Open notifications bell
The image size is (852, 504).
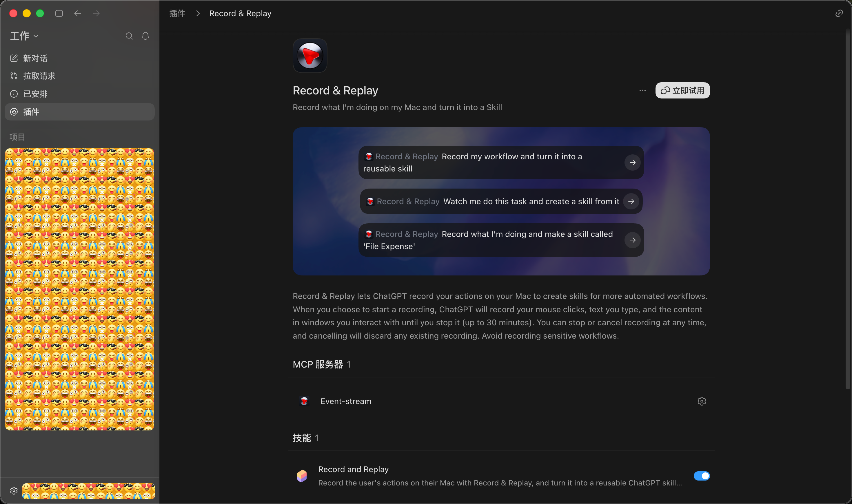(x=145, y=36)
